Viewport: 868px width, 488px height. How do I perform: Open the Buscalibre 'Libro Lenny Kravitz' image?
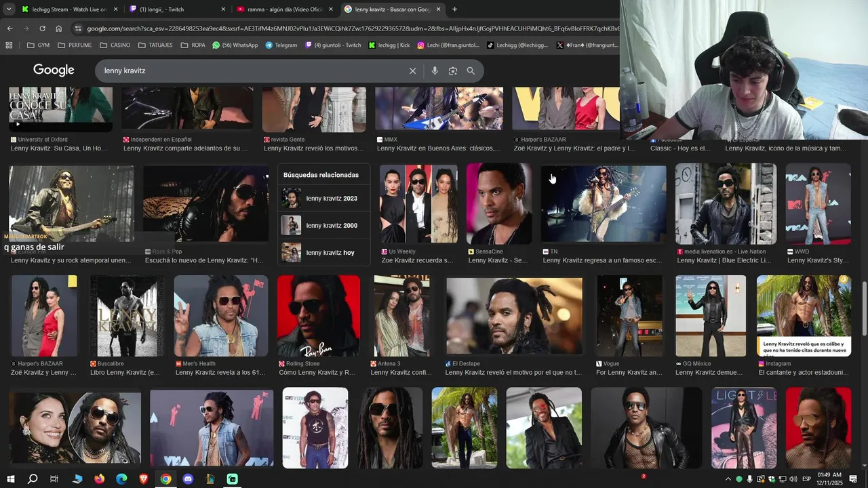(127, 316)
